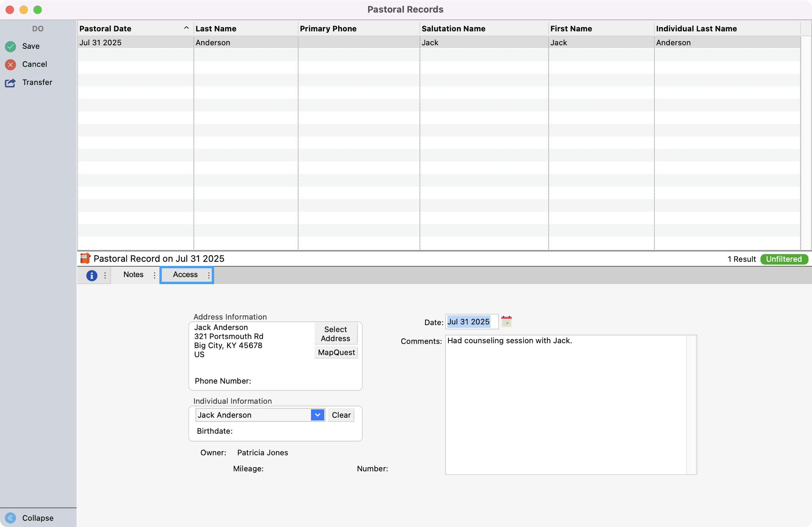The width and height of the screenshot is (812, 527).
Task: Click the Date field showing Jul 31 2025
Action: click(471, 321)
